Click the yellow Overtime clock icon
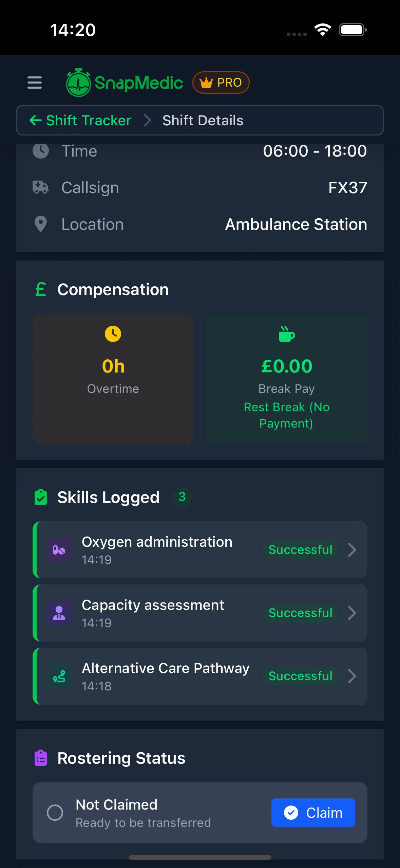This screenshot has height=868, width=400. [x=113, y=333]
